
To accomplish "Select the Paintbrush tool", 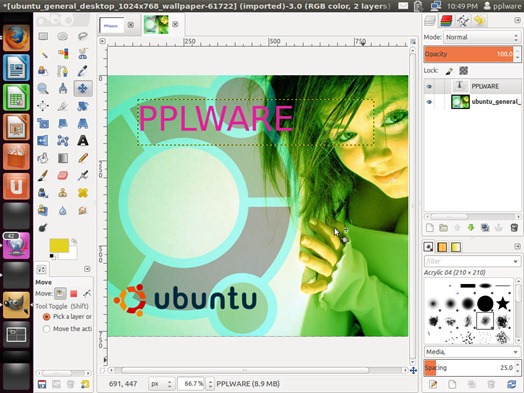I will 43,175.
